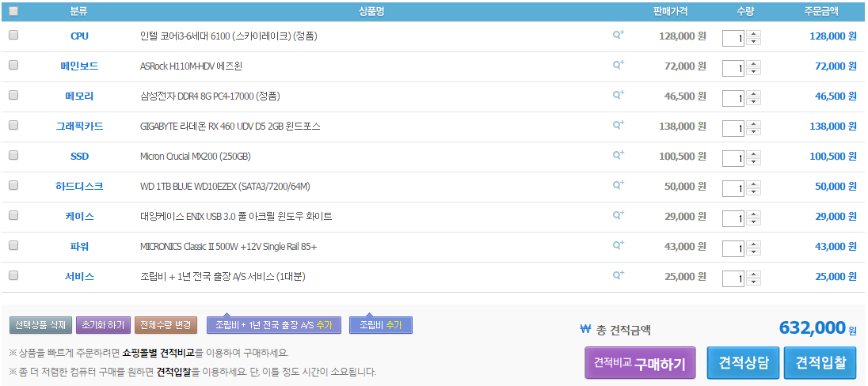
Task: Click the 선택상품 삭제 button
Action: (x=40, y=325)
